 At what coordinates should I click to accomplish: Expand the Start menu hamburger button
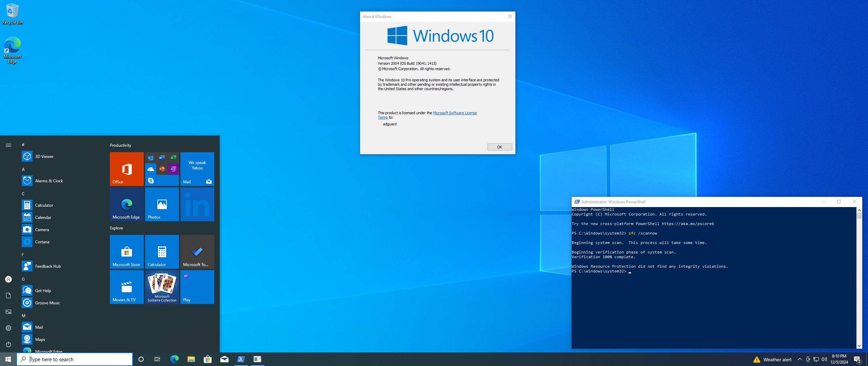click(x=8, y=145)
